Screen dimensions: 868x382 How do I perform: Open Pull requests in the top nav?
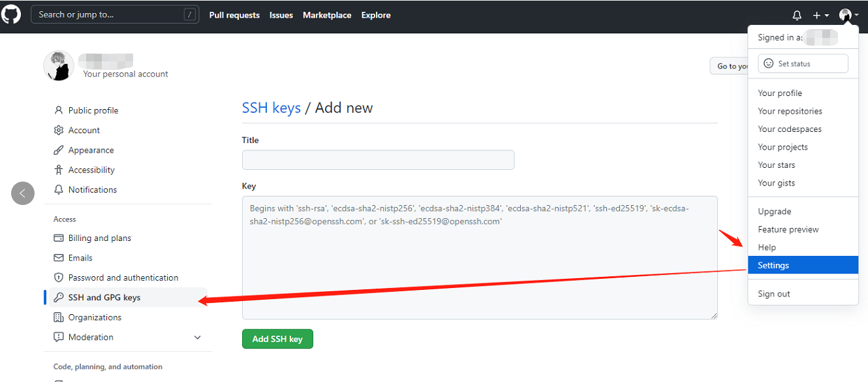coord(234,15)
